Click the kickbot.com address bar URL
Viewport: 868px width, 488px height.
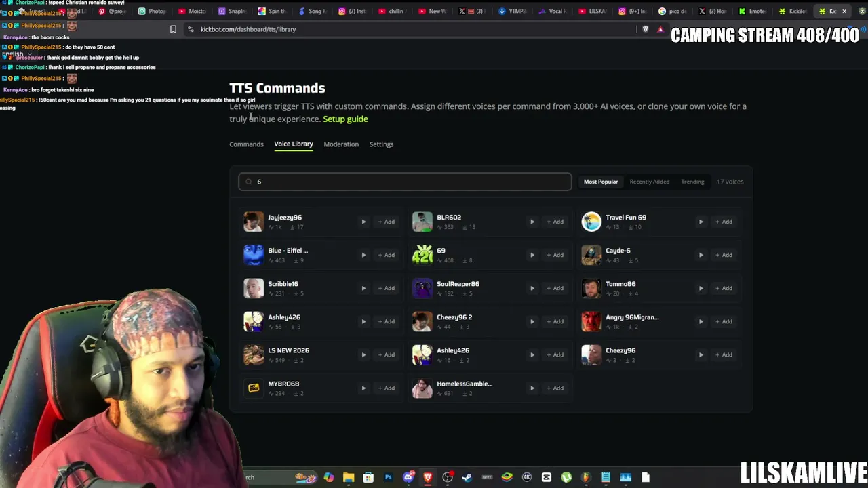pyautogui.click(x=248, y=29)
